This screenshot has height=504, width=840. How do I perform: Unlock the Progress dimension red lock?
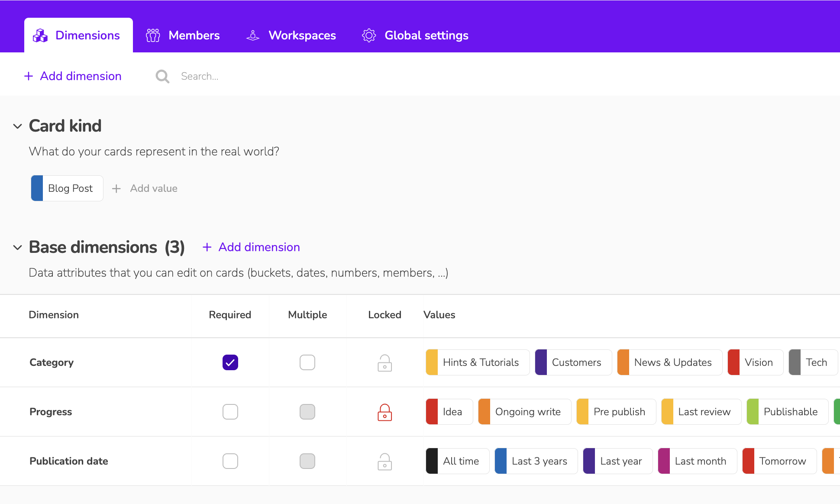(x=384, y=412)
